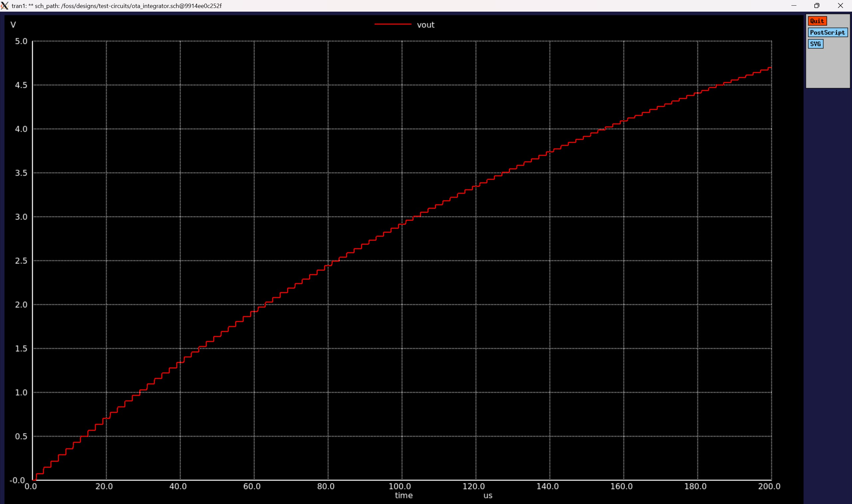Click the 100.0 x-axis tick label
Image resolution: width=852 pixels, height=504 pixels.
(x=400, y=486)
